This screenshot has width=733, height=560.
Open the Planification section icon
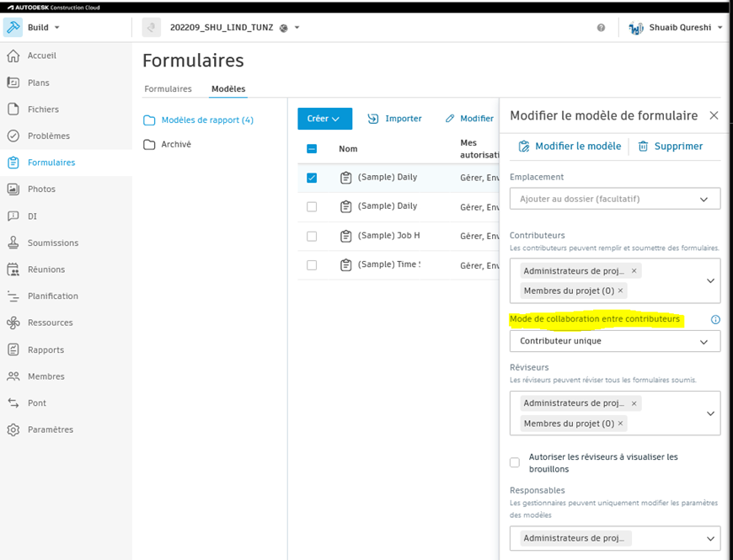click(18, 296)
